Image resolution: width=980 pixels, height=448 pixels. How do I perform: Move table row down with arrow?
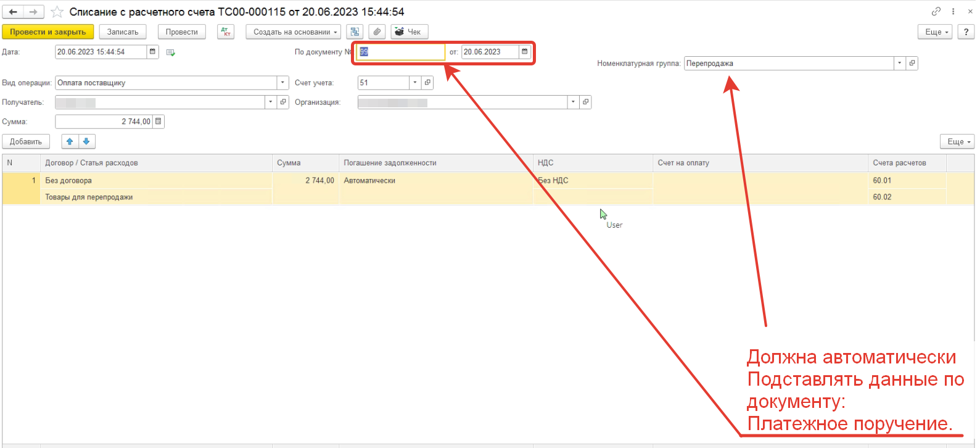coord(86,141)
